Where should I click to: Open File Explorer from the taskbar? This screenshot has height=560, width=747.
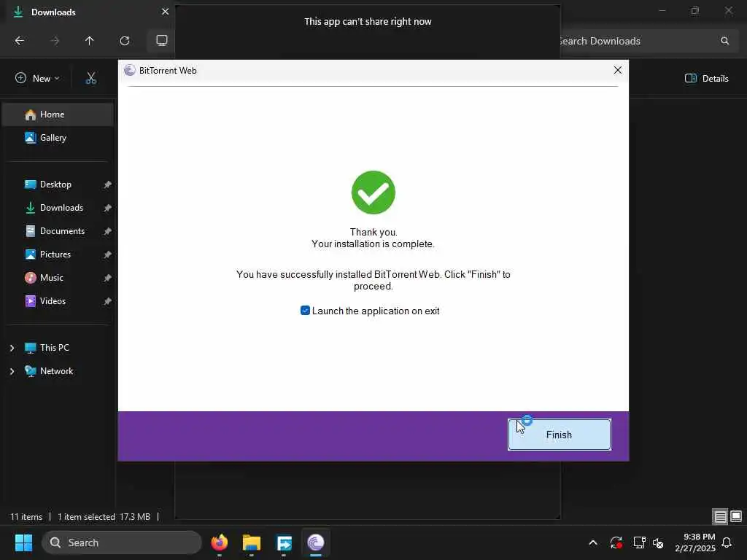click(x=252, y=542)
